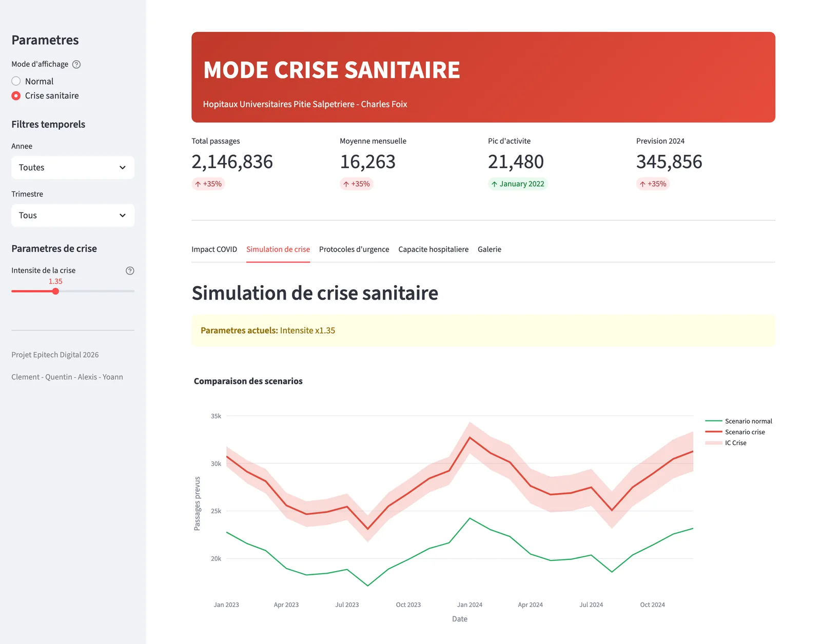Click the Oct 2023 x-axis label
821x644 pixels.
408,605
